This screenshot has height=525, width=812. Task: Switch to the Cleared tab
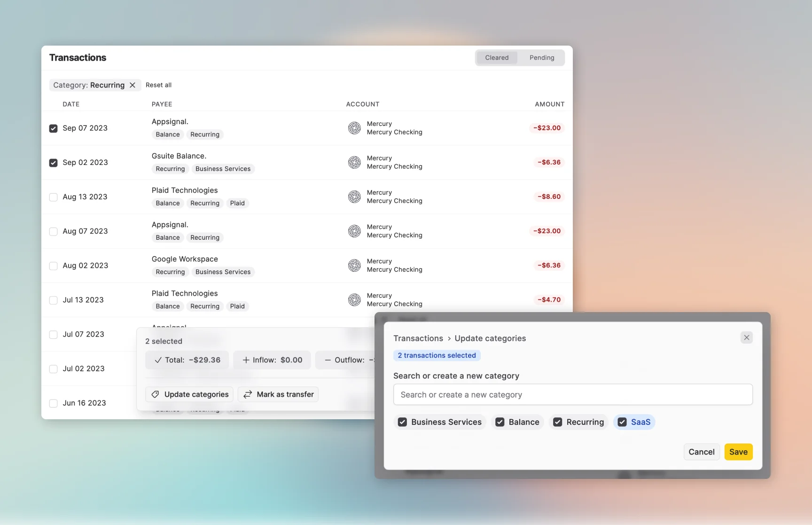[497, 58]
